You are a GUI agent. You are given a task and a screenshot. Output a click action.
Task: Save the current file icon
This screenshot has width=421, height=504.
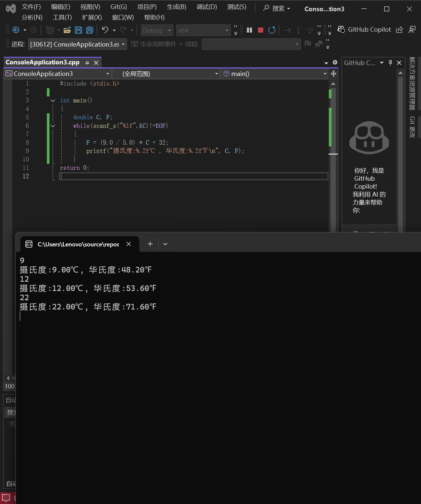tap(79, 30)
